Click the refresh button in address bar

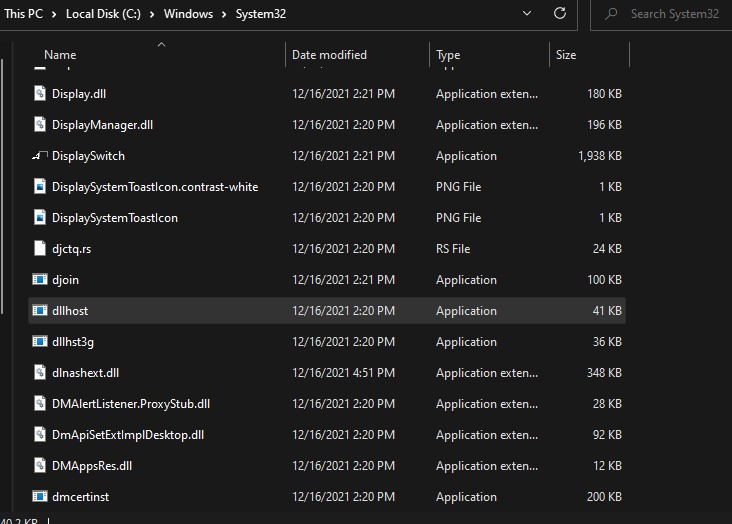[x=561, y=14]
